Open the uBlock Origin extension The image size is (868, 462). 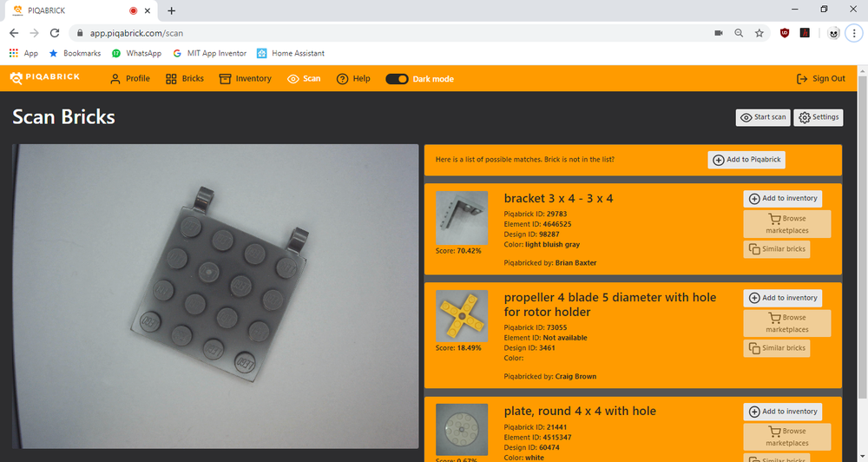pyautogui.click(x=785, y=33)
